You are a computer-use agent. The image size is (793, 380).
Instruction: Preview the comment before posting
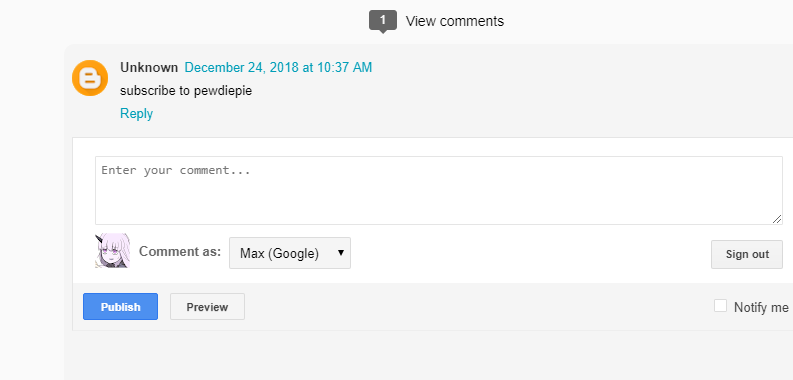point(207,307)
